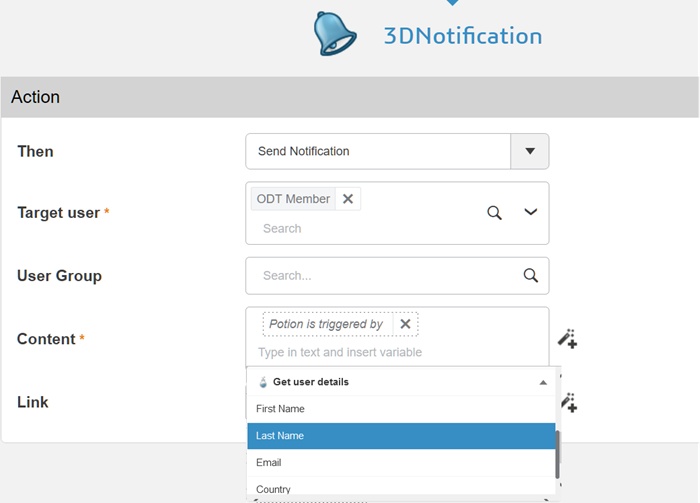Image resolution: width=700 pixels, height=503 pixels.
Task: Click the Link magic wand insert icon
Action: click(567, 402)
